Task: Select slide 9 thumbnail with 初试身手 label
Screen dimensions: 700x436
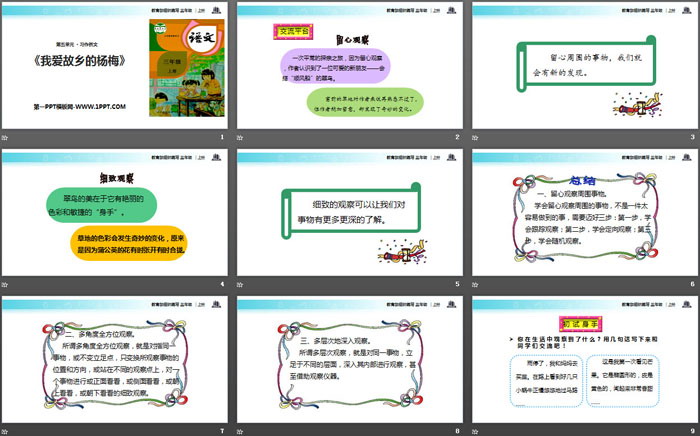Action: (585, 359)
